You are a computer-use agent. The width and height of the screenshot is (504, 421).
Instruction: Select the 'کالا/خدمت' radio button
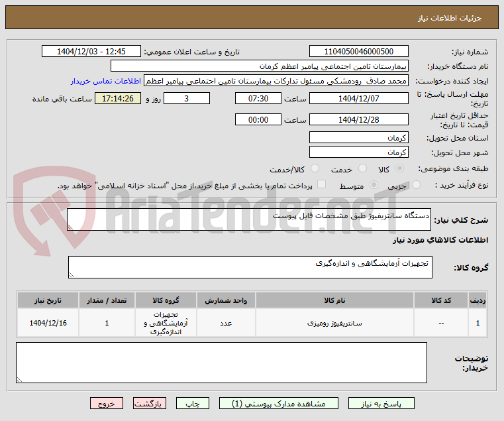315,168
